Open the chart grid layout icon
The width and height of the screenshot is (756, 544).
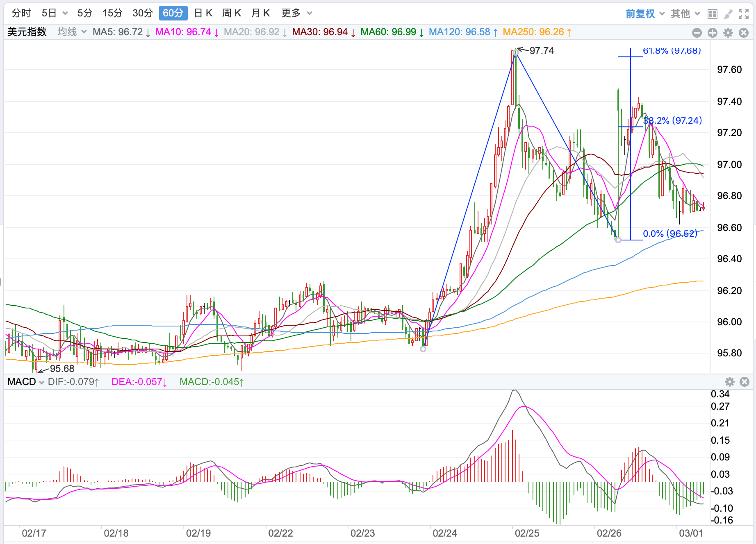[x=713, y=14]
